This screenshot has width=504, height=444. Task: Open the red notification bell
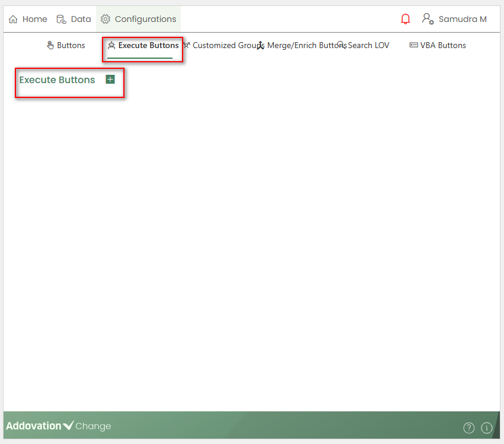[x=406, y=19]
